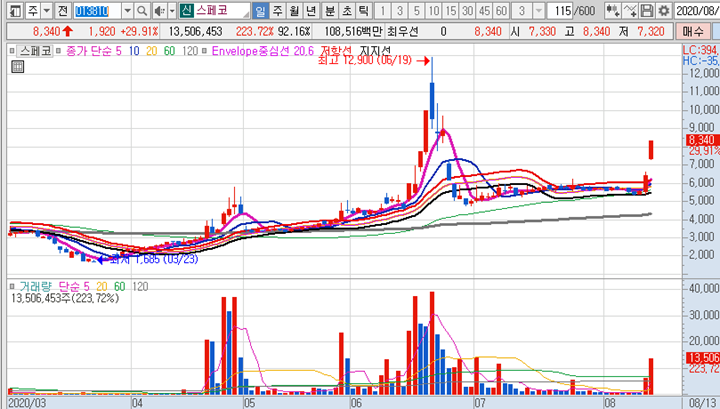Expand the stock code history dropdown
The height and width of the screenshot is (409, 720).
[x=128, y=11]
